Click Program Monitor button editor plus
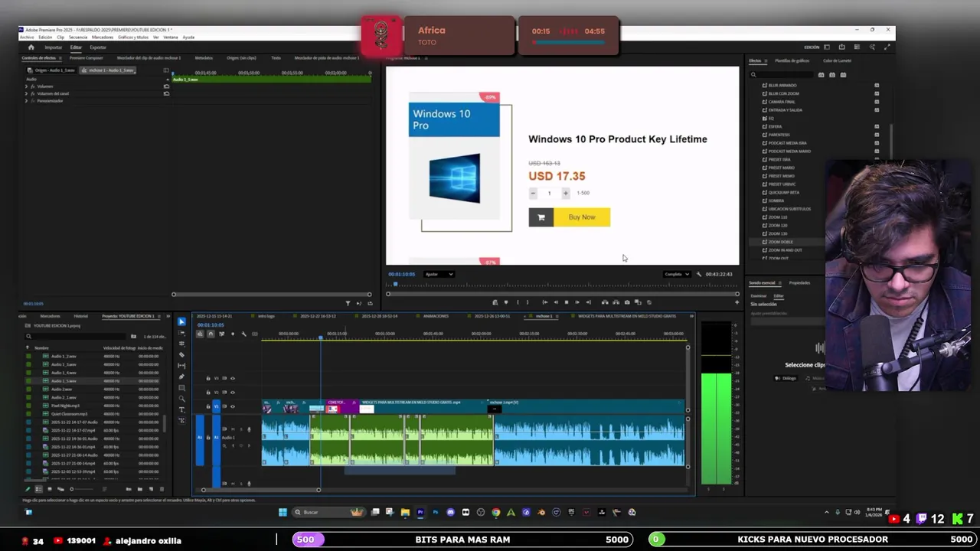Screen dimensions: 980x551 tap(737, 302)
